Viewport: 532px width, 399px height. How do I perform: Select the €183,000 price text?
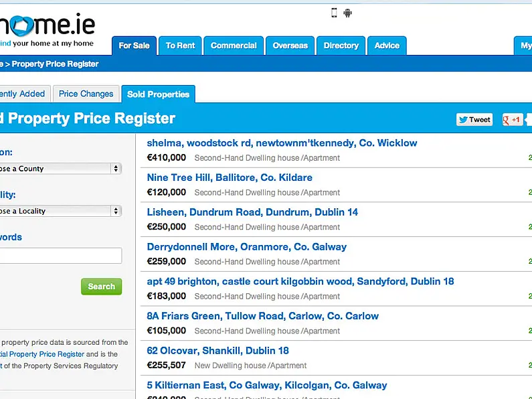pyautogui.click(x=166, y=296)
